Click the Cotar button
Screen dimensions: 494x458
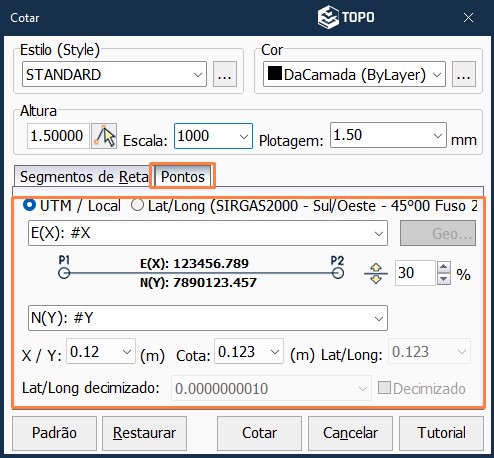(x=259, y=433)
